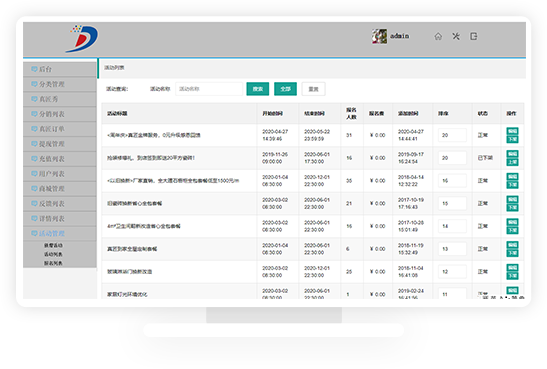
Task: Click activity title containing 1500元/m
Action: 173,181
